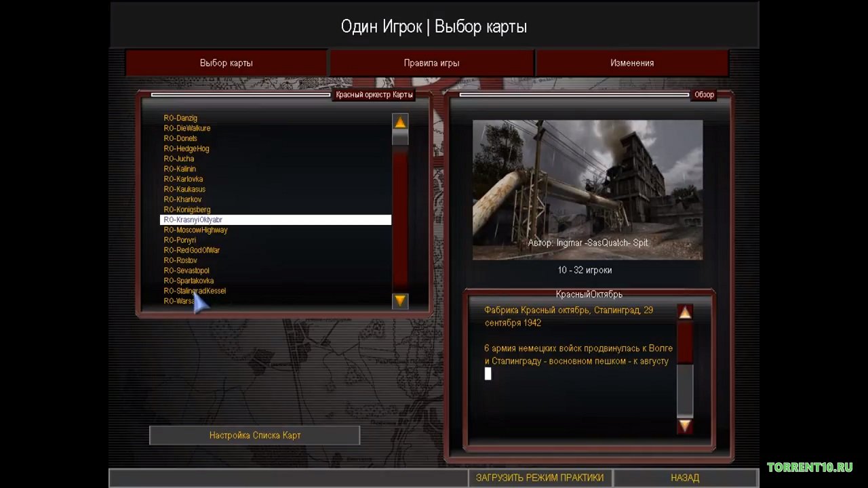Click the description text scrollbar thumb

coord(685,342)
